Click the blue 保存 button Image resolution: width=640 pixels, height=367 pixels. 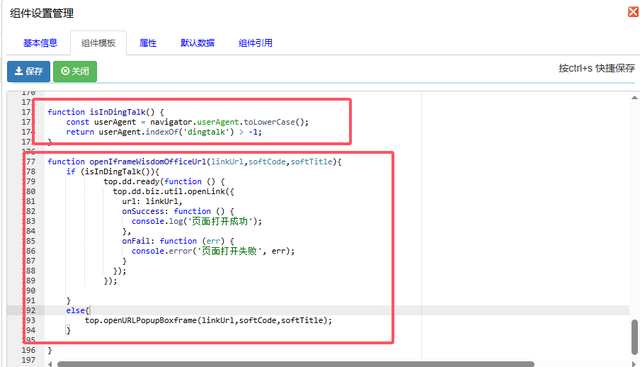tap(29, 71)
